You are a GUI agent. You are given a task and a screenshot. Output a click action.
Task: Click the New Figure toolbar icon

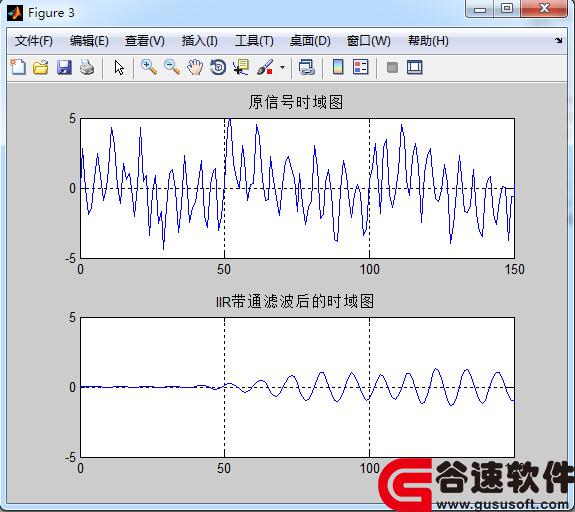click(x=18, y=67)
